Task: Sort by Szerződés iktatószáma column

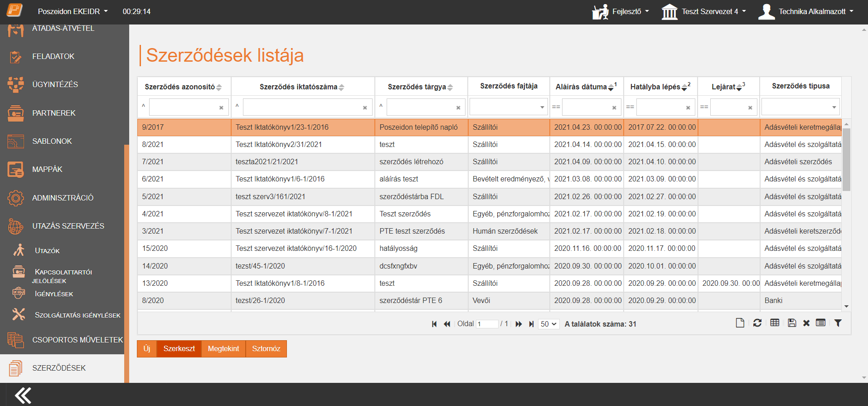Action: (302, 87)
